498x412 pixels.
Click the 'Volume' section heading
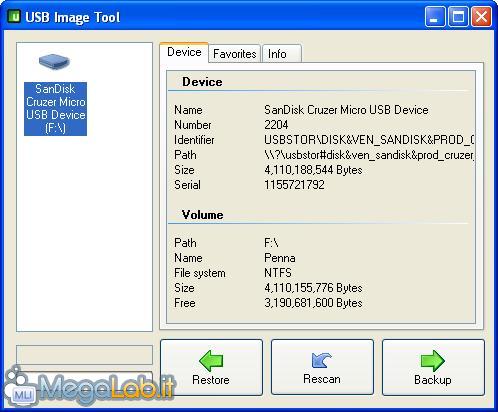pyautogui.click(x=202, y=215)
